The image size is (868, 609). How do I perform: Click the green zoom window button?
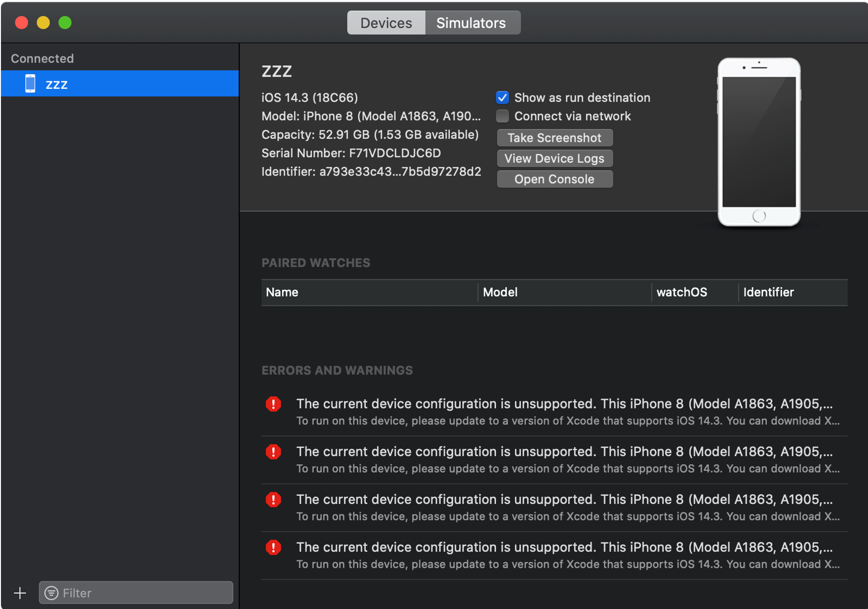pyautogui.click(x=65, y=22)
